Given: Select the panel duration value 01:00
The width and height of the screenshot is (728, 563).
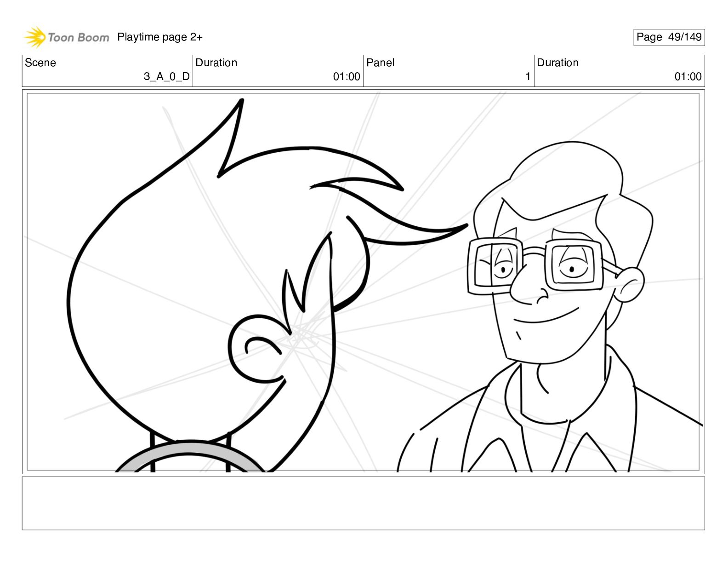Looking at the screenshot, I should point(688,77).
